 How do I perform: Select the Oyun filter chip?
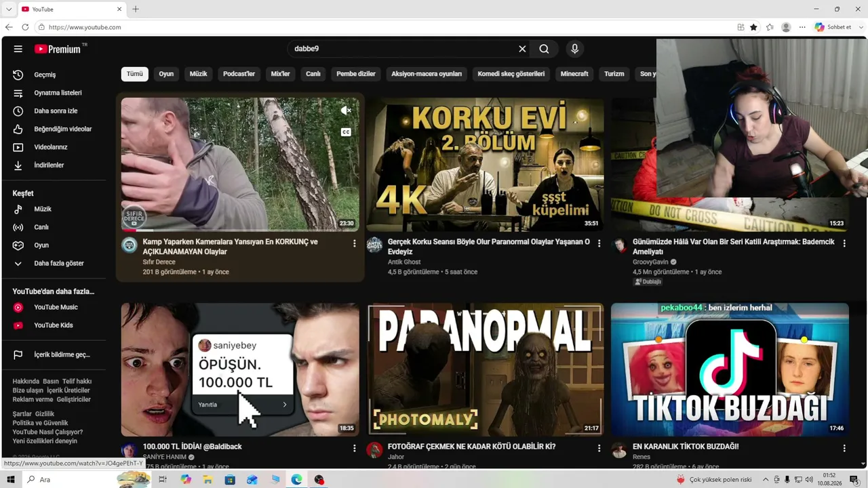[x=166, y=74]
